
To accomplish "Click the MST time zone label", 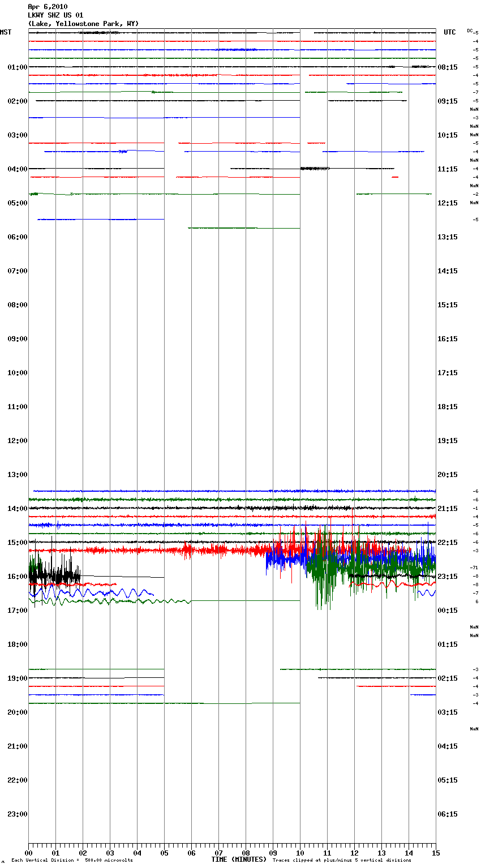I will (6, 32).
